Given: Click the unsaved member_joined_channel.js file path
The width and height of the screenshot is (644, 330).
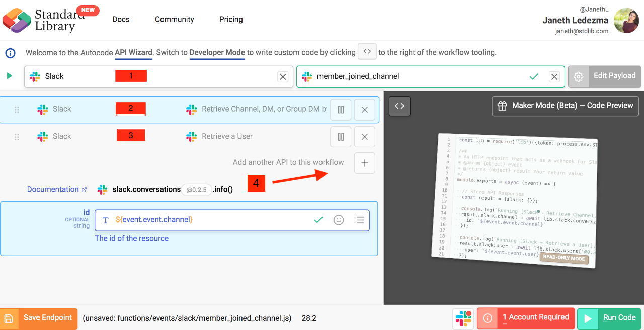Looking at the screenshot, I should (187, 318).
